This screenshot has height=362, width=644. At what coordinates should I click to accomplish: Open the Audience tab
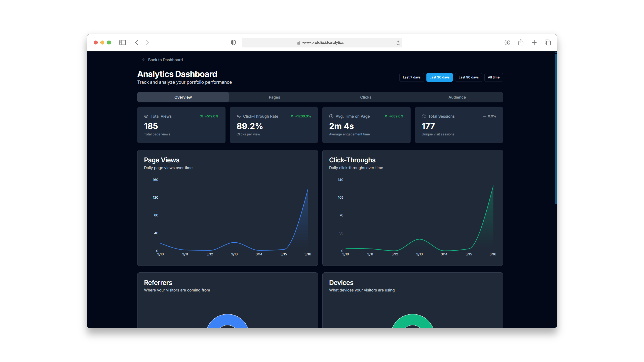click(x=457, y=97)
